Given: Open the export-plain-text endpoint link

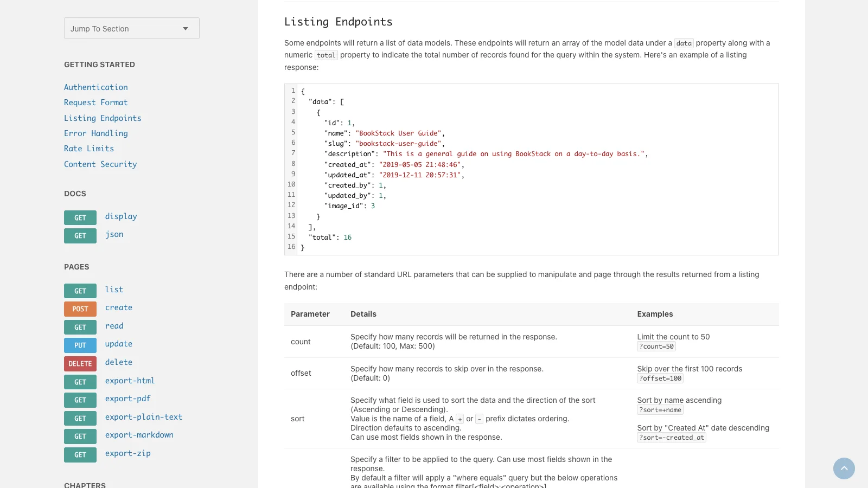Looking at the screenshot, I should coord(144,417).
